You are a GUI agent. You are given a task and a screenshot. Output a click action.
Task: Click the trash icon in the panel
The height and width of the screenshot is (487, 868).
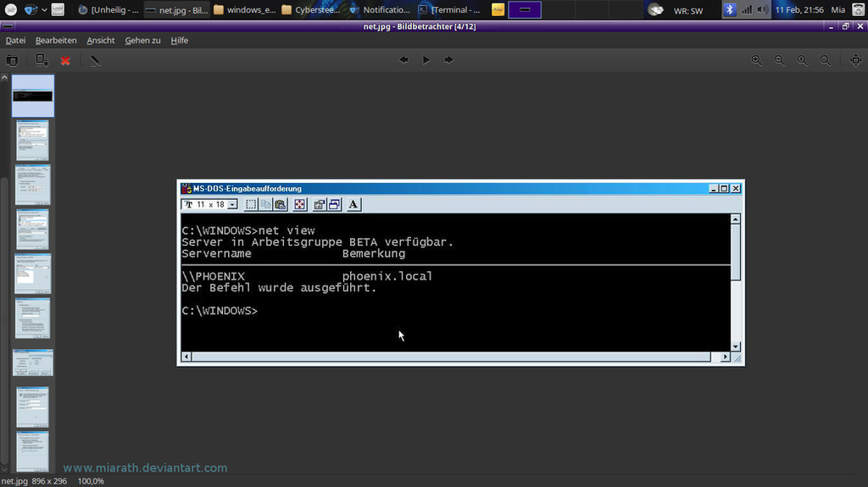click(858, 9)
